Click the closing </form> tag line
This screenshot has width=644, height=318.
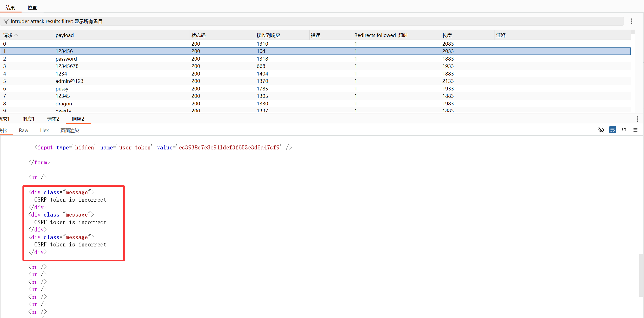point(39,163)
